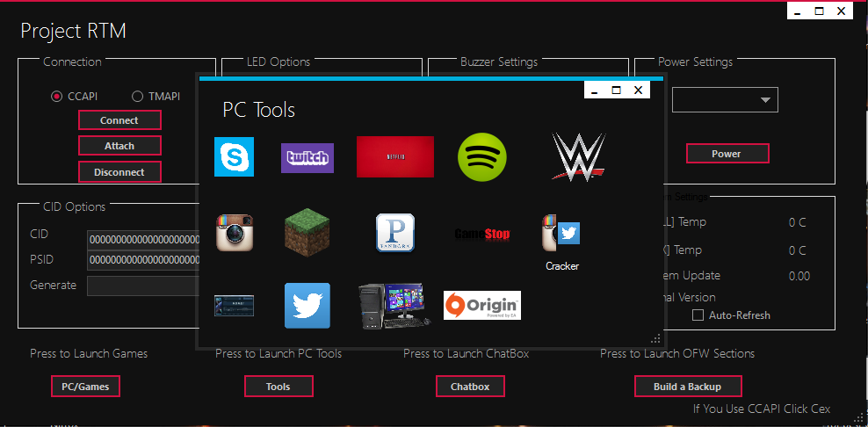The image size is (868, 427).
Task: Click the Connect button
Action: 119,120
